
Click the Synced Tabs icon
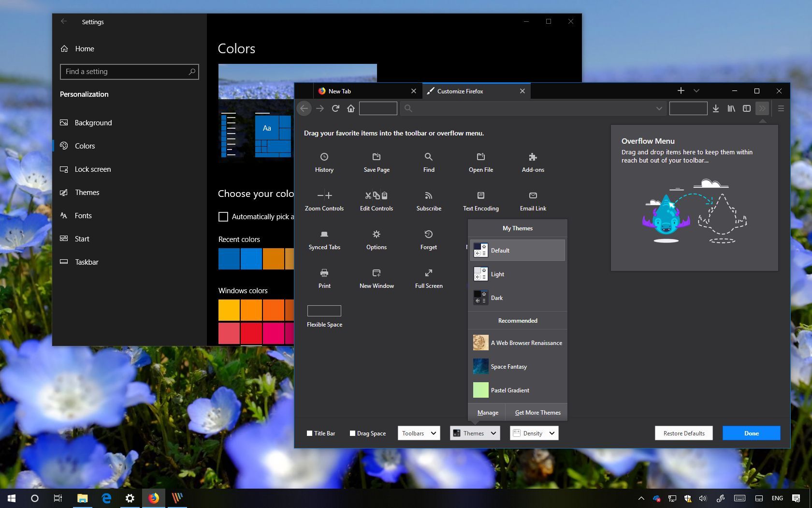pos(324,234)
